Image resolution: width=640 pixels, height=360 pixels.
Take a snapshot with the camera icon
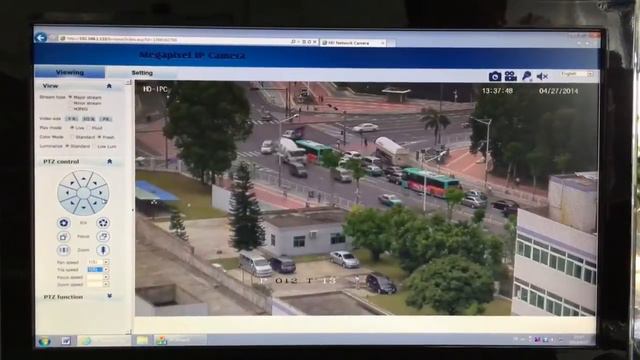(x=495, y=76)
